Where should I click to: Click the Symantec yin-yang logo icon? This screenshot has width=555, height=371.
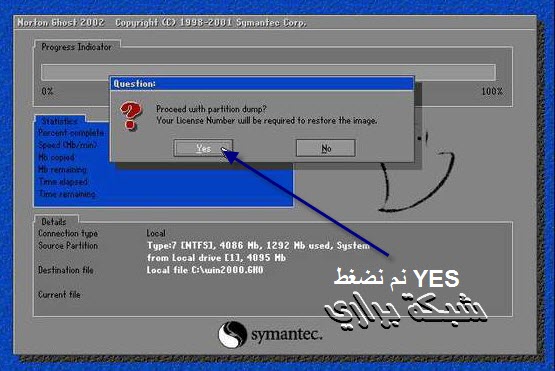click(232, 335)
